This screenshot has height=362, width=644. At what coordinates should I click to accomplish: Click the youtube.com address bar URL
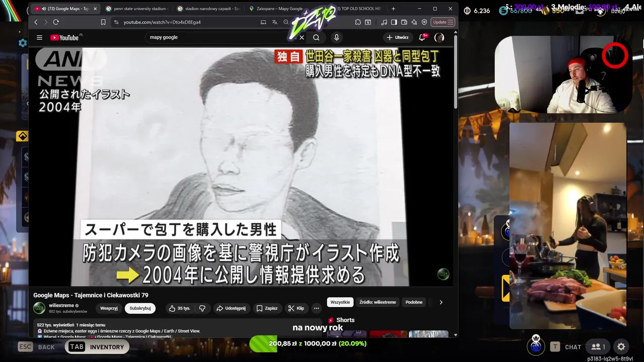162,22
